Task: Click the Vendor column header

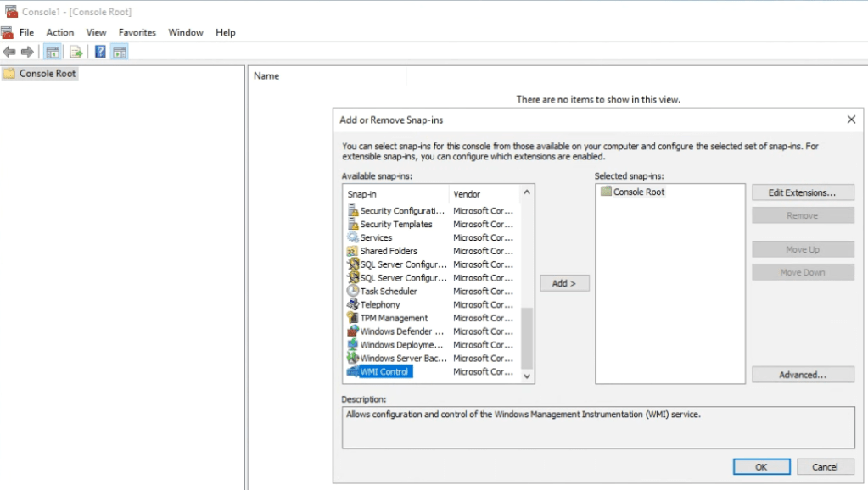Action: 482,194
